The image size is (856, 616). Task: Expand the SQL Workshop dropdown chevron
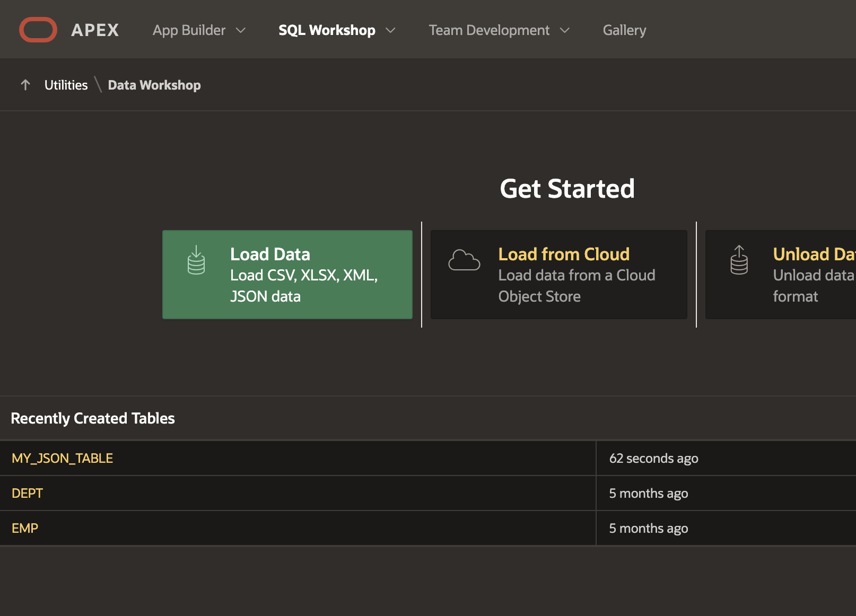click(x=391, y=31)
